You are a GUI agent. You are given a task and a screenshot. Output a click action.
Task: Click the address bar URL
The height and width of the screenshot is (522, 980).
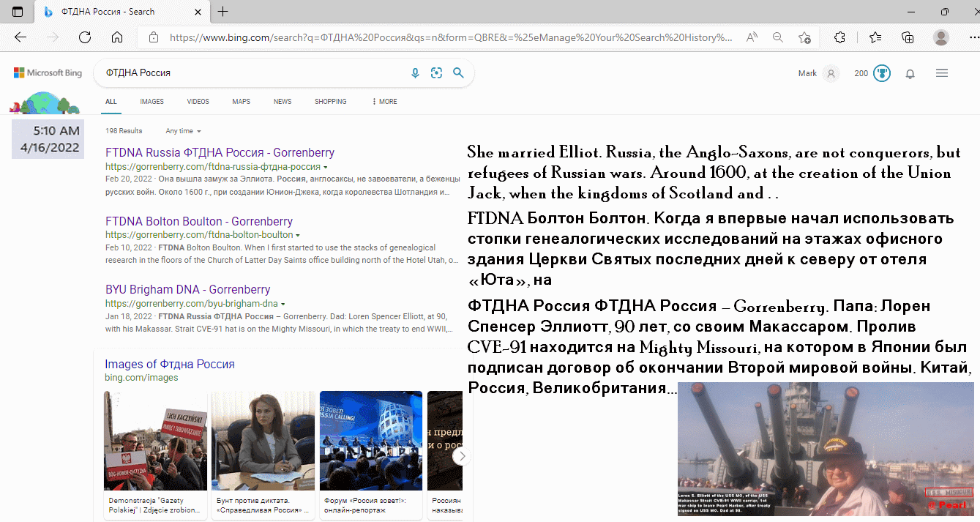(450, 37)
